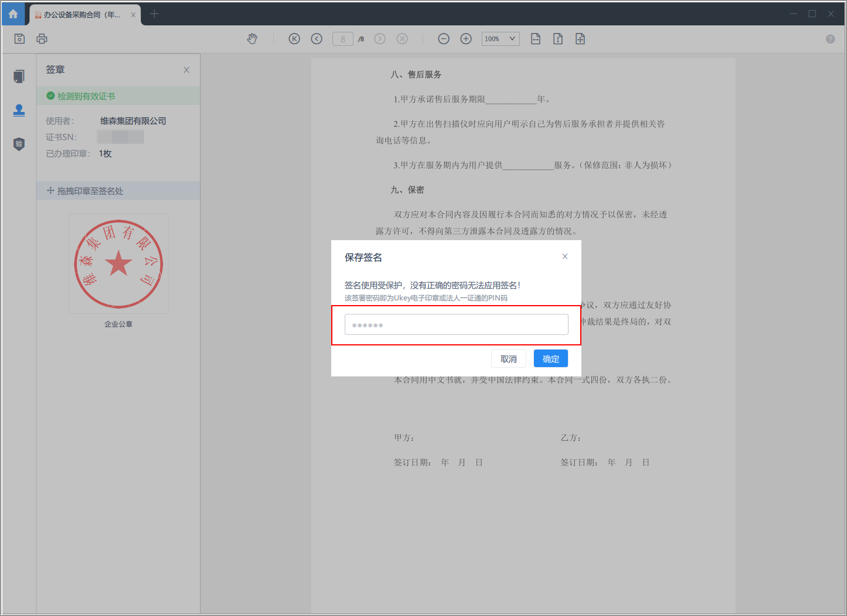Open help question mark icon
This screenshot has width=847, height=616.
830,39
